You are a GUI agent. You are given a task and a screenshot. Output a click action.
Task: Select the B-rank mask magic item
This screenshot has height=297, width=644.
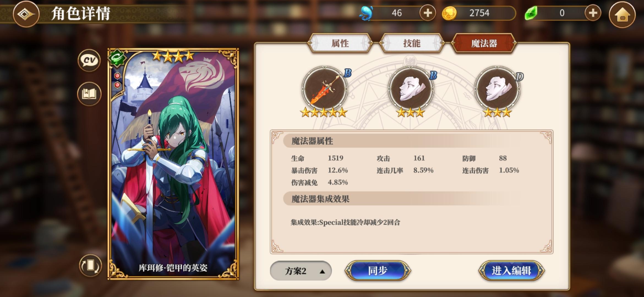411,89
